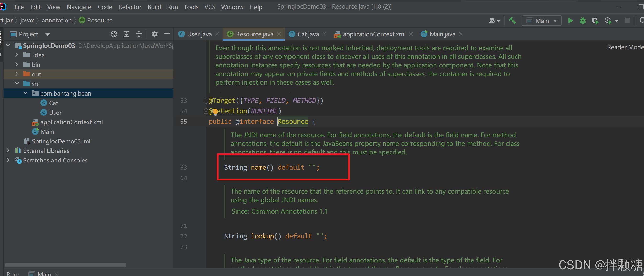Image resolution: width=644 pixels, height=276 pixels.
Task: Click Collapse All icon in Project toolbar
Action: (139, 34)
